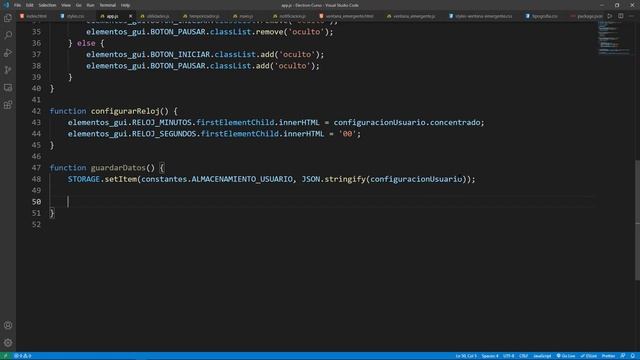Click the else keyword on line 36

pyautogui.click(x=86, y=43)
